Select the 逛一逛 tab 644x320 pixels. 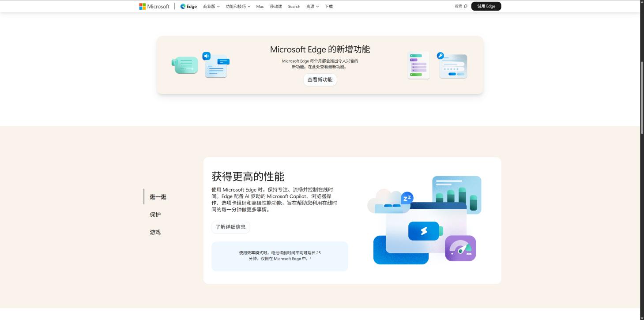(158, 197)
